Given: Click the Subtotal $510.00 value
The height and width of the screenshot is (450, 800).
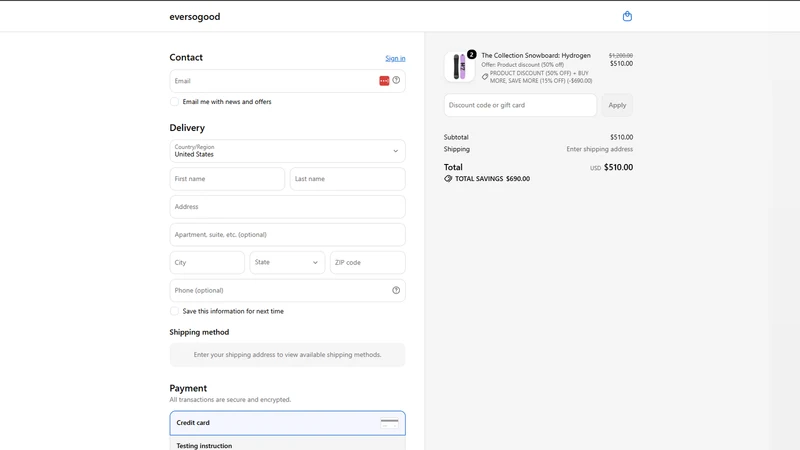Looking at the screenshot, I should tap(621, 137).
